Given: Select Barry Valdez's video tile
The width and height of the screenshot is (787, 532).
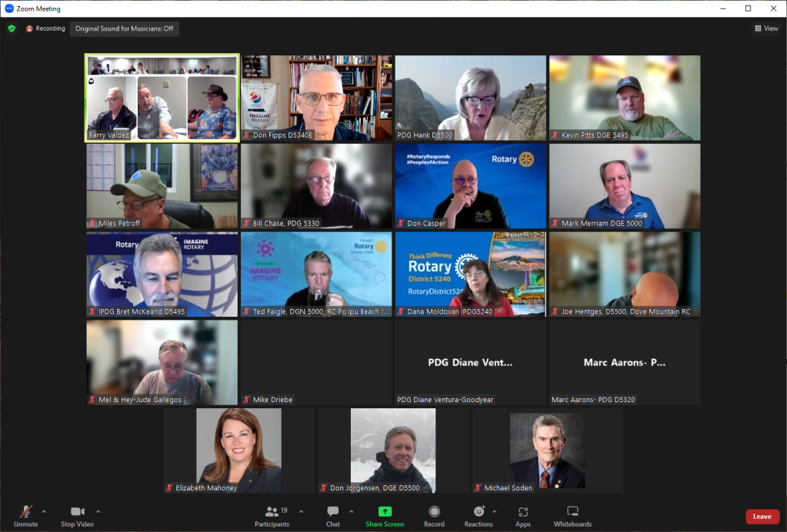Looking at the screenshot, I should pyautogui.click(x=162, y=98).
